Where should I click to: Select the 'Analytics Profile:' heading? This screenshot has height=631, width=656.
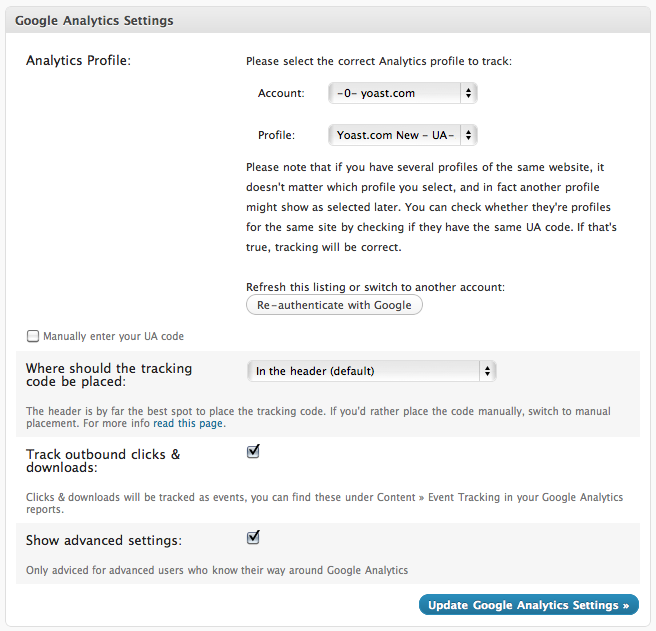[x=79, y=60]
